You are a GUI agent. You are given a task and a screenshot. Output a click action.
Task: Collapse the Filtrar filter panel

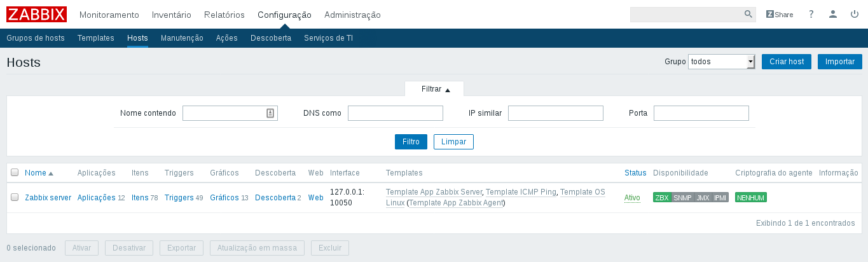point(435,89)
